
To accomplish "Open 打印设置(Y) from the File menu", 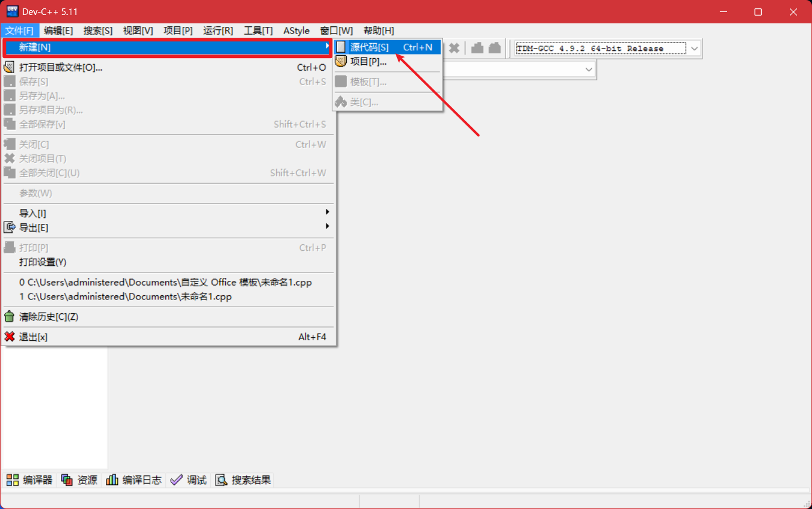I will click(x=168, y=262).
